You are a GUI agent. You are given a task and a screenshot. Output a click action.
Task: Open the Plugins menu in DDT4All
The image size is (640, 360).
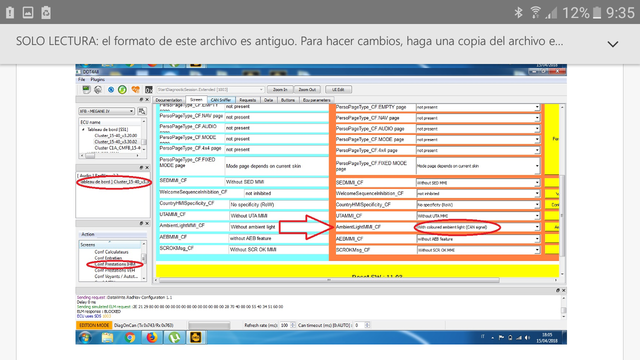98,80
